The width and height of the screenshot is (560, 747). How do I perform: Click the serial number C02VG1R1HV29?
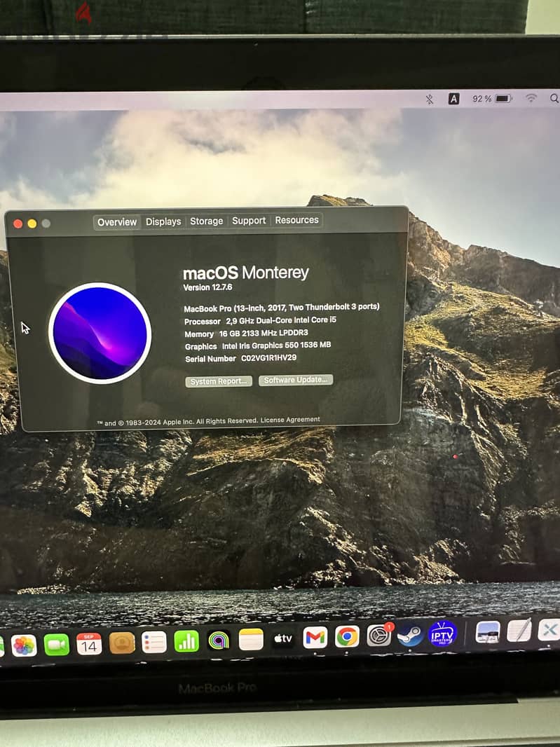point(269,358)
